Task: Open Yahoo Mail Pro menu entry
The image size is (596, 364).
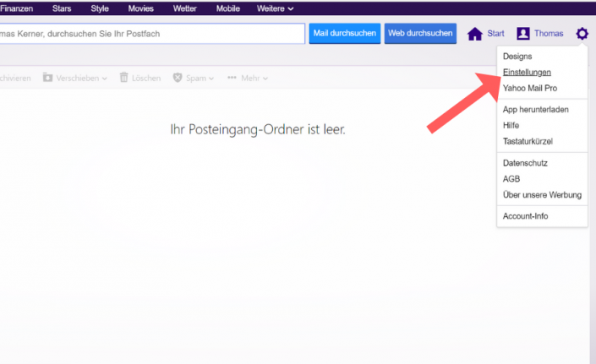Action: click(530, 88)
